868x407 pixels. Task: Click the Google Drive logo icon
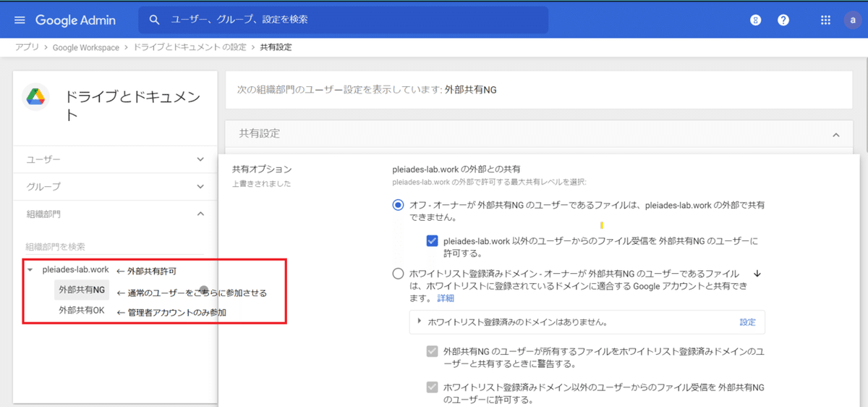tap(35, 96)
